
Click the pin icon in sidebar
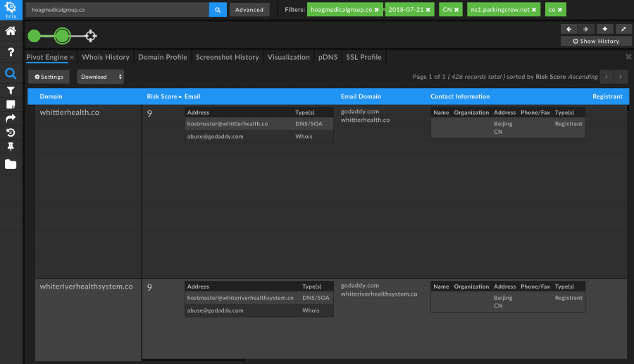point(11,146)
